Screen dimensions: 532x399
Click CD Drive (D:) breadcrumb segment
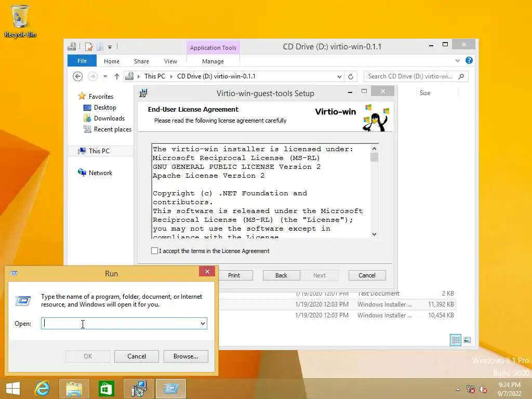[216, 76]
